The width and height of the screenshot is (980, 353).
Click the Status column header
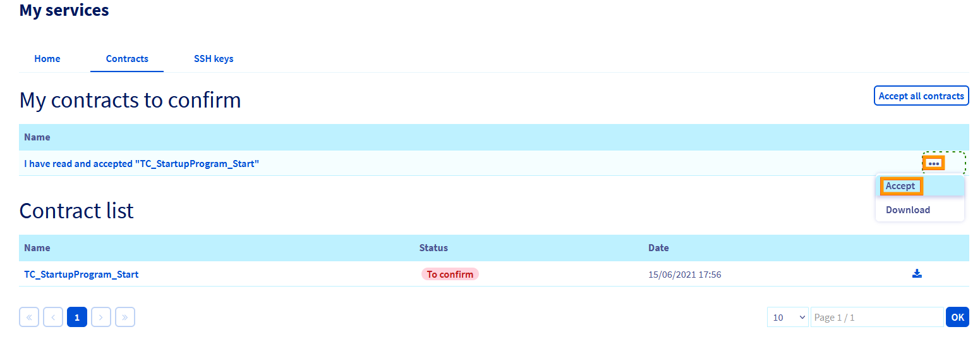pyautogui.click(x=433, y=248)
